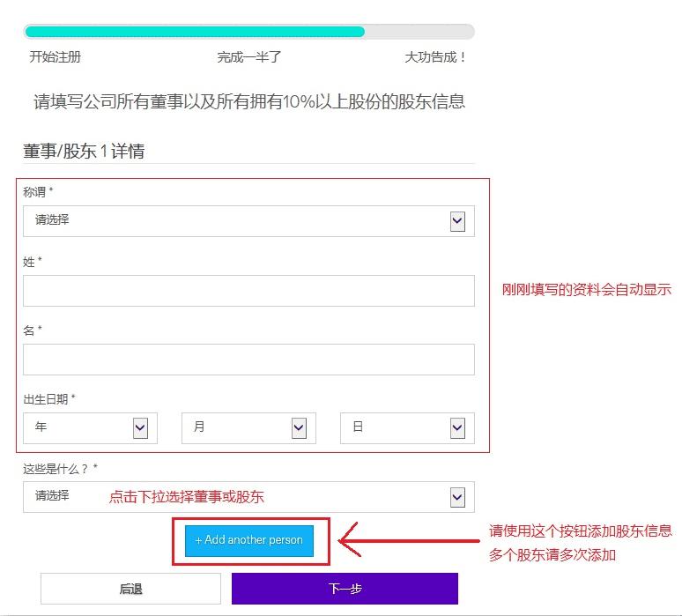Click the 大功告成 progress step label

point(435,57)
